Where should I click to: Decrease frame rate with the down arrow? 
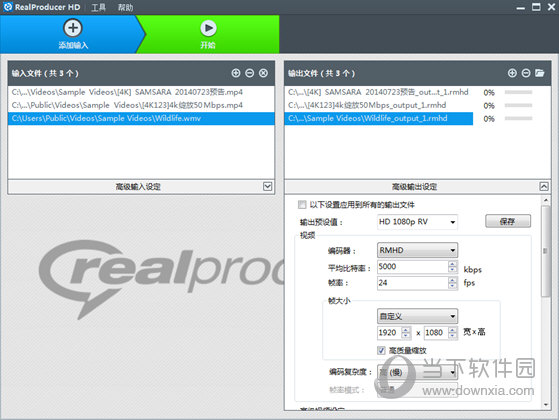(452, 286)
